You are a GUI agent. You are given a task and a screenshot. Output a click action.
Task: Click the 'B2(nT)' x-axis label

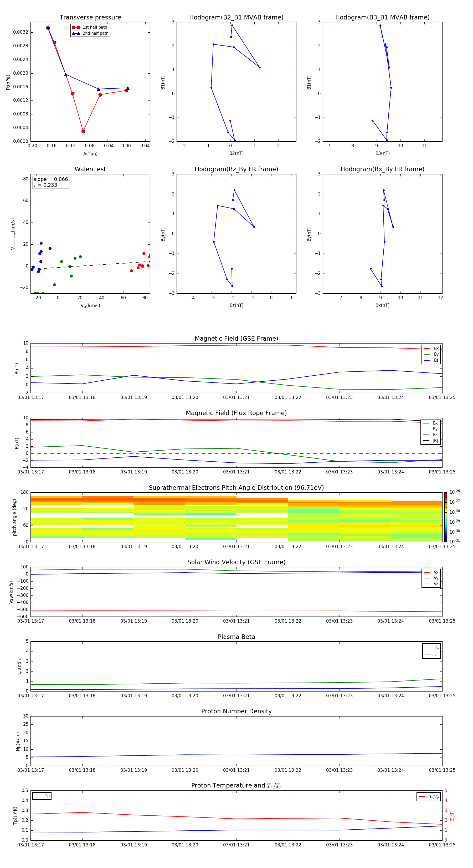pos(236,153)
